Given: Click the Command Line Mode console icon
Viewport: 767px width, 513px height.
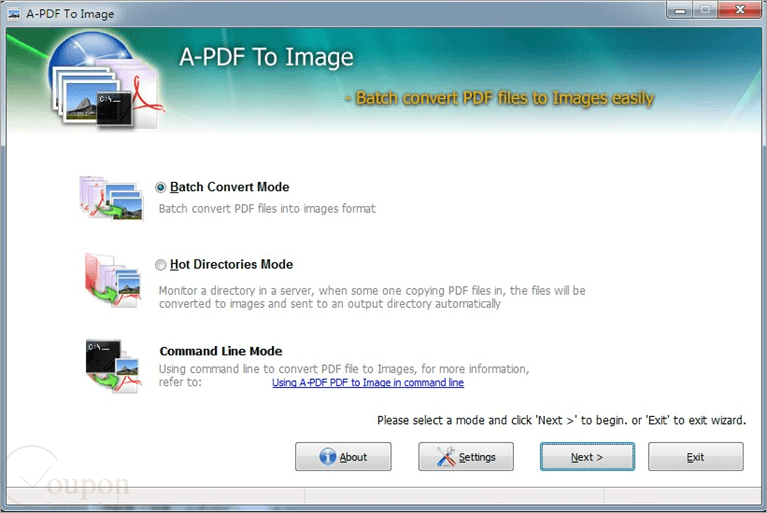Looking at the screenshot, I should [x=113, y=365].
